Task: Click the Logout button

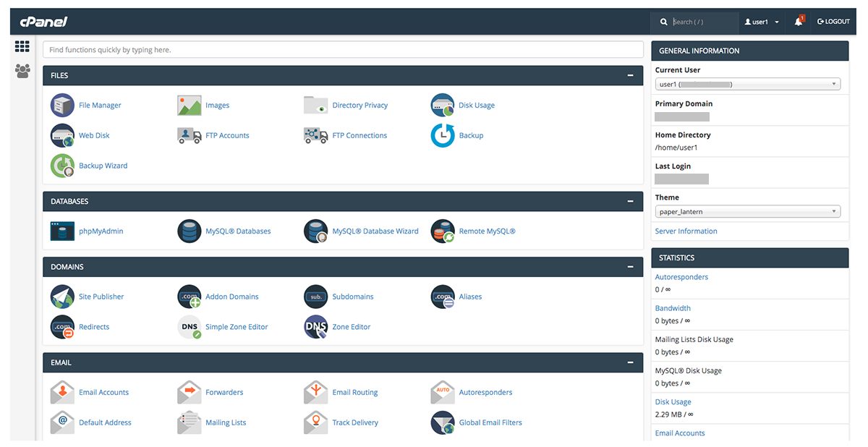Action: click(833, 22)
